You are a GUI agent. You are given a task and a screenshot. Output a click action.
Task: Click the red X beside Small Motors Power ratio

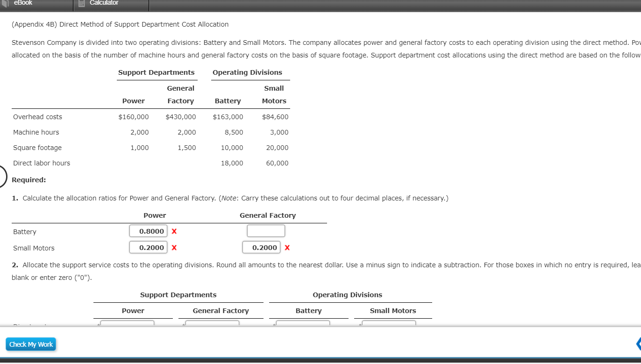[174, 247]
